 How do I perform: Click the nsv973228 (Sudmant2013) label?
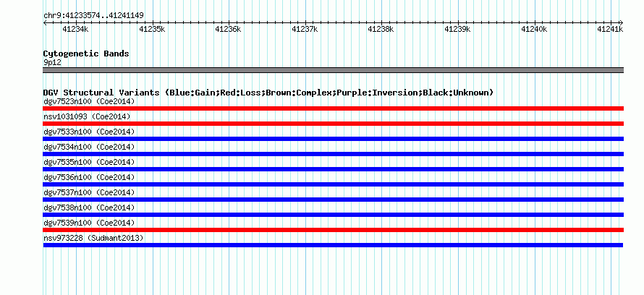pyautogui.click(x=93, y=238)
